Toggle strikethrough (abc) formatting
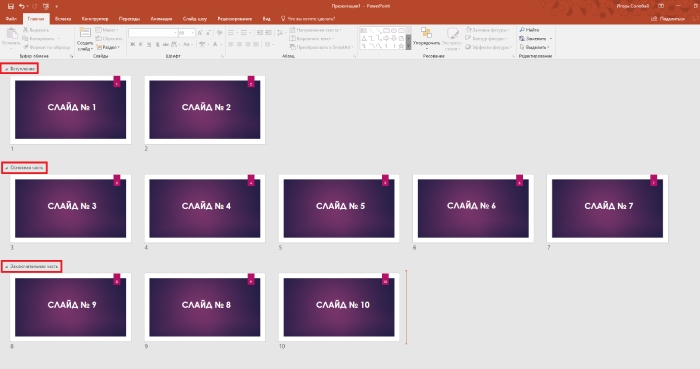Viewport: 700px width, 369px height. [166, 45]
